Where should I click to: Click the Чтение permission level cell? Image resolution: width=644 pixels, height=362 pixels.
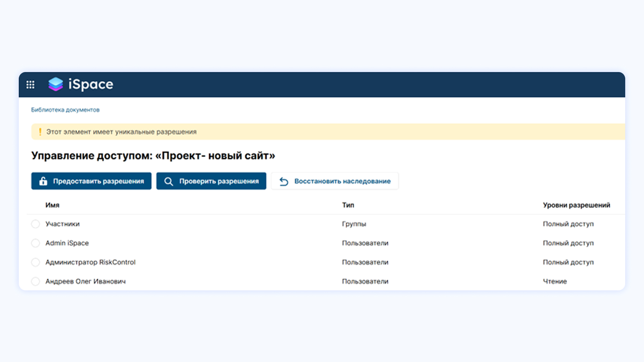[x=555, y=281]
